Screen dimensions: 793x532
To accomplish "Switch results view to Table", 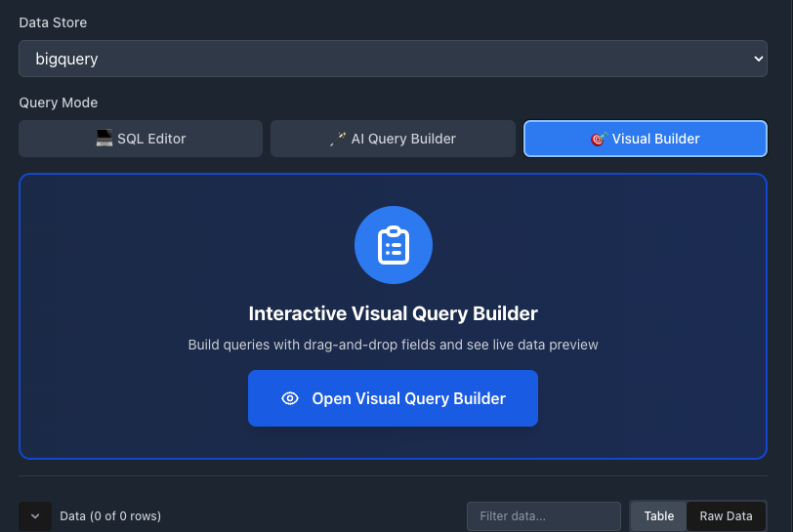I will 658,515.
